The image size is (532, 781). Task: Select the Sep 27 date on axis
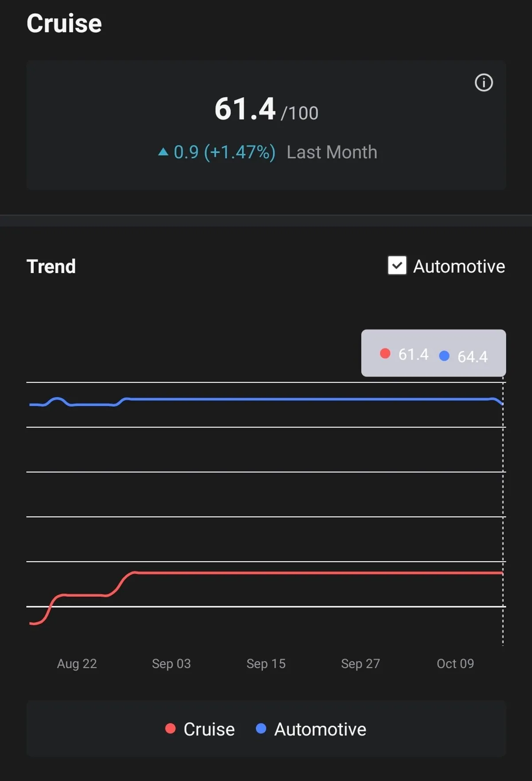360,664
